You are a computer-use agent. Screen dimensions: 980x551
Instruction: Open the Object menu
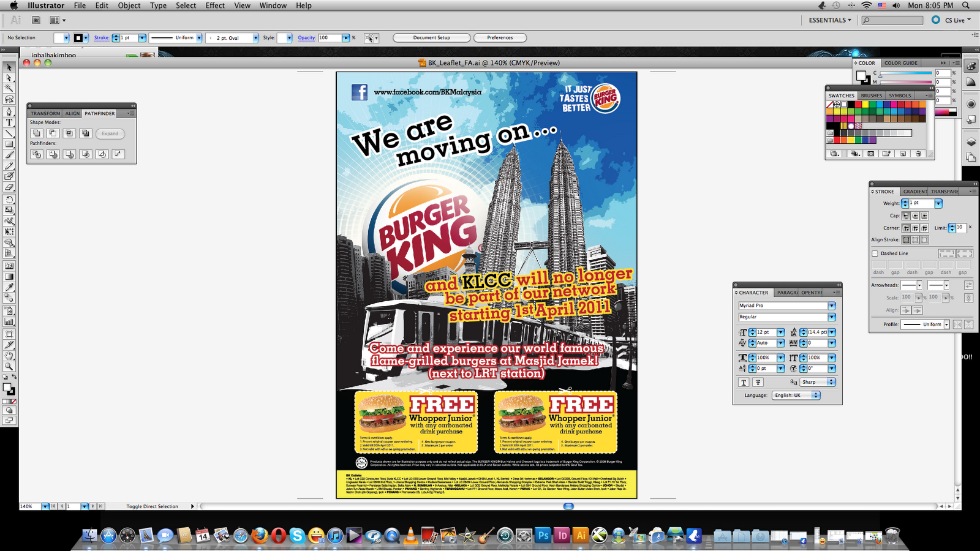[129, 6]
